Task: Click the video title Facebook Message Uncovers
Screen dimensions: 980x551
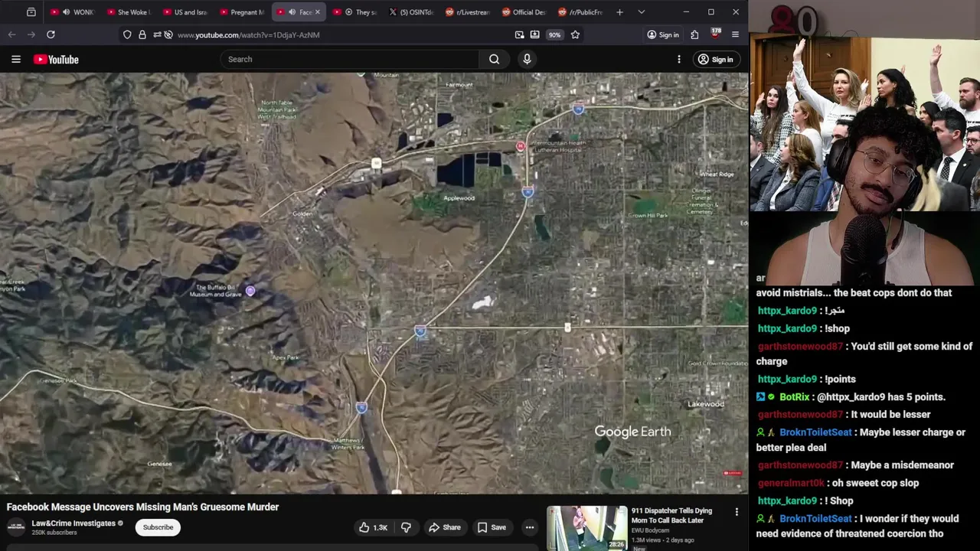Action: tap(142, 507)
